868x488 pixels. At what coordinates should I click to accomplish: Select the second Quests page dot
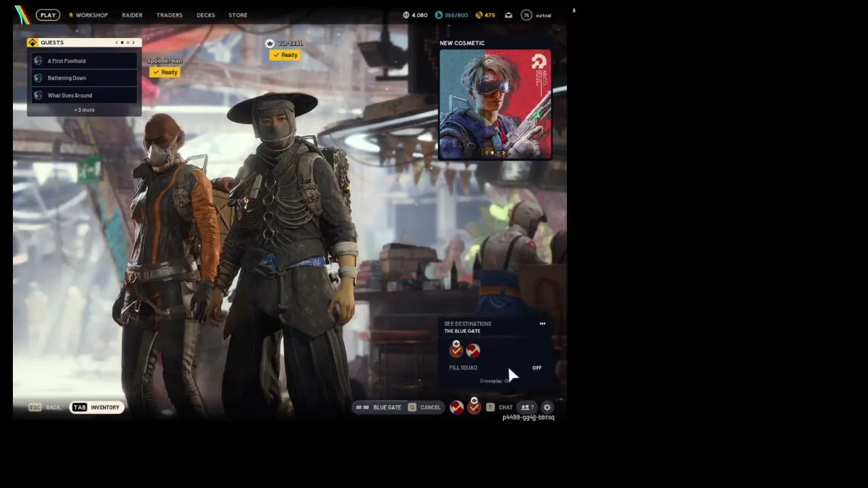(x=127, y=43)
